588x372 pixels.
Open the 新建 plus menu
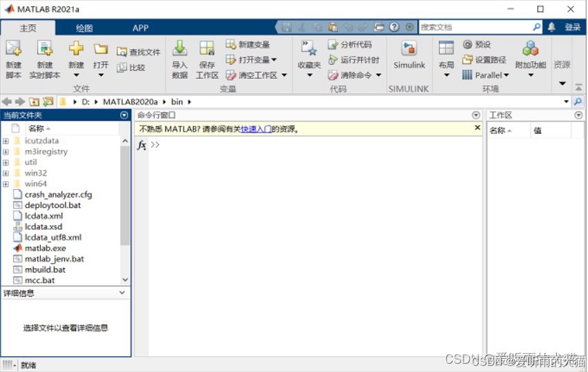tap(76, 59)
